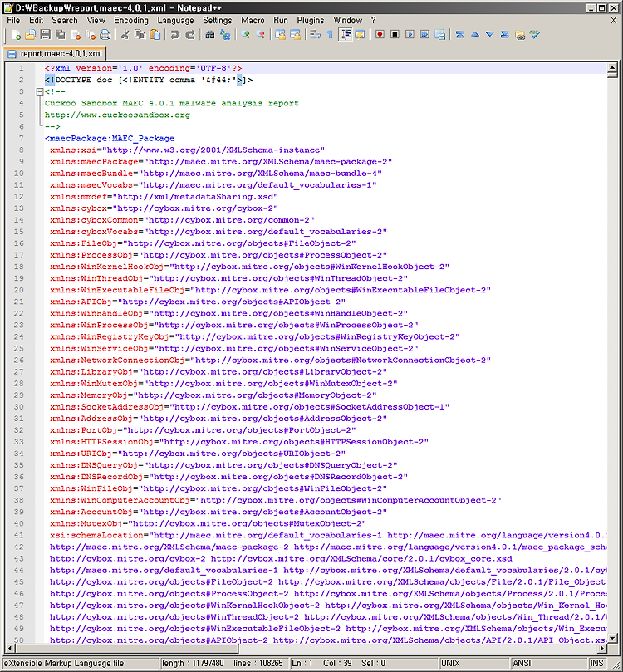Click the horizontal scrollbar thumb

tap(126, 649)
